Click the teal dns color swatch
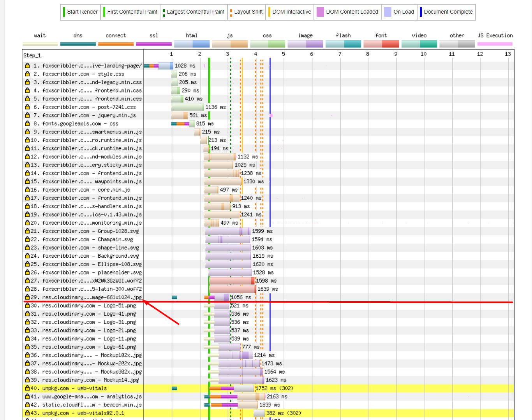The width and height of the screenshot is (532, 420). tap(78, 44)
